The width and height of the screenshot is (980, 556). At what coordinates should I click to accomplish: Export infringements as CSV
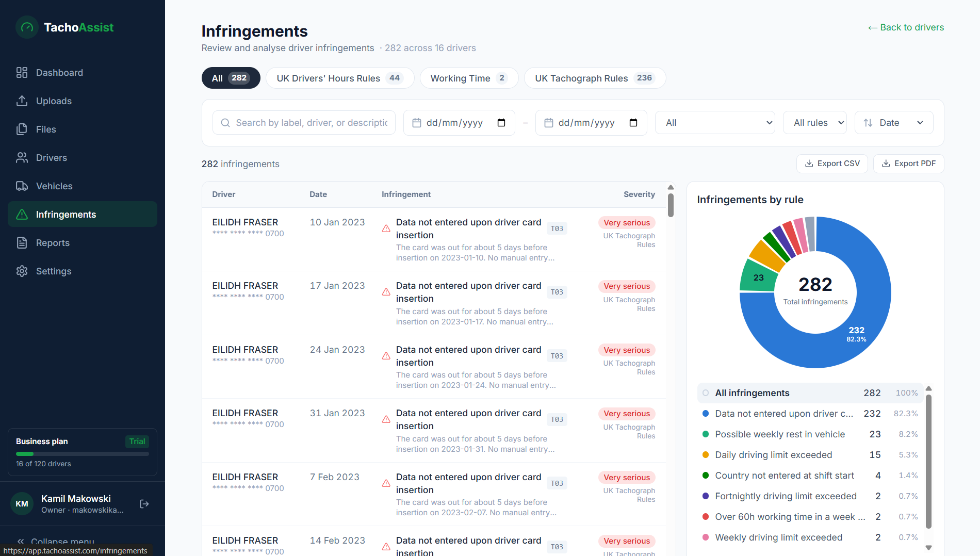832,163
